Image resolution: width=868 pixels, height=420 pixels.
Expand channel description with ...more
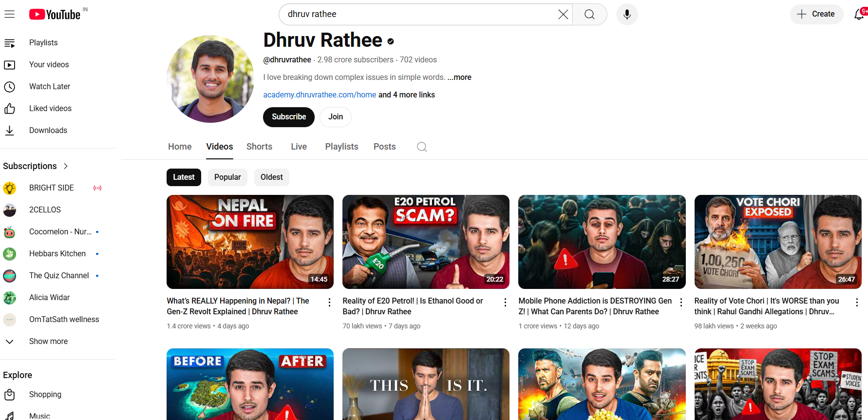point(459,77)
